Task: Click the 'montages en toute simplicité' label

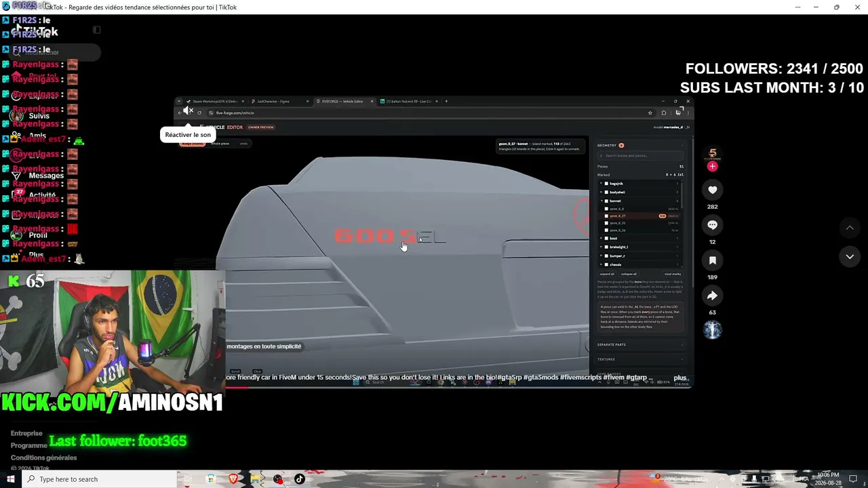Action: pyautogui.click(x=264, y=346)
